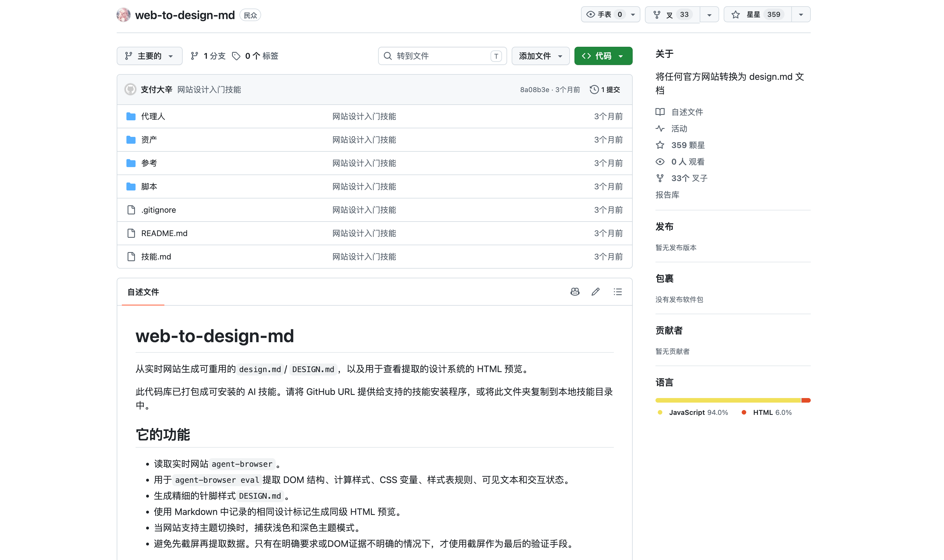Open the 资产 folder

149,140
